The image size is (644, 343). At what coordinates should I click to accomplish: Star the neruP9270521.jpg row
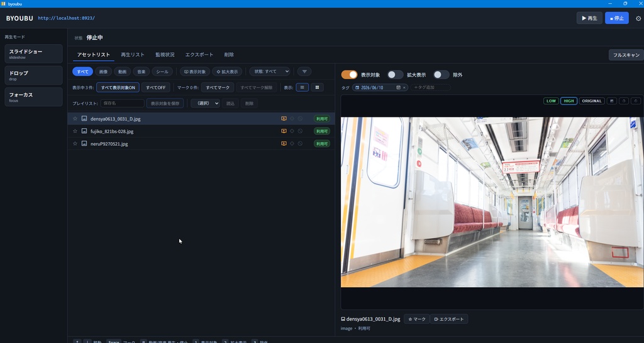pos(75,144)
